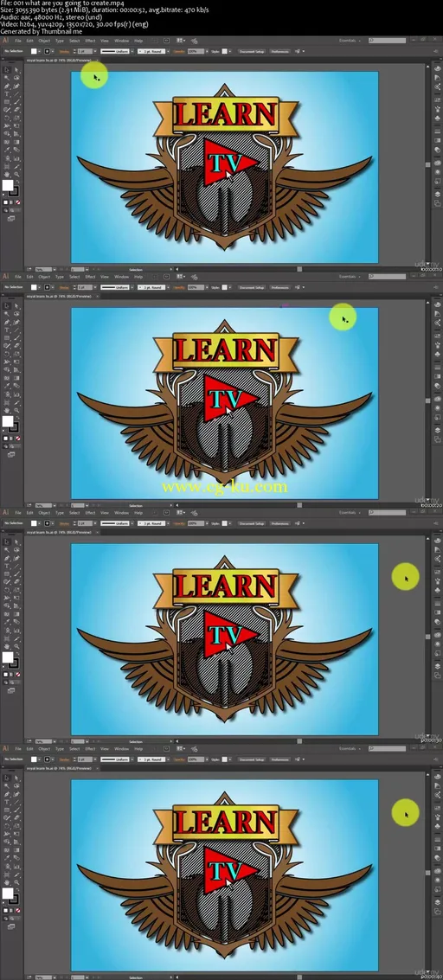Select the Column Graph tool in the third frame
This screenshot has width=443, height=980.
(x=16, y=630)
